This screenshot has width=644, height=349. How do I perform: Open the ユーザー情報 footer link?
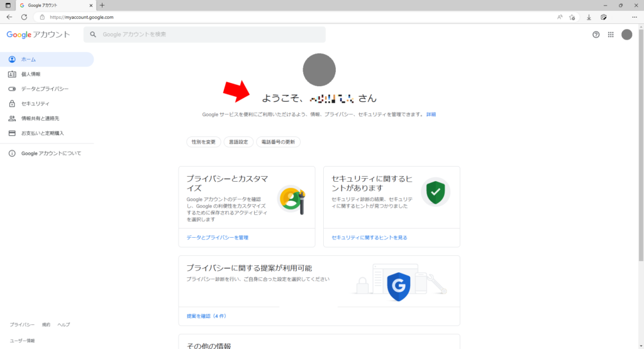tap(22, 341)
